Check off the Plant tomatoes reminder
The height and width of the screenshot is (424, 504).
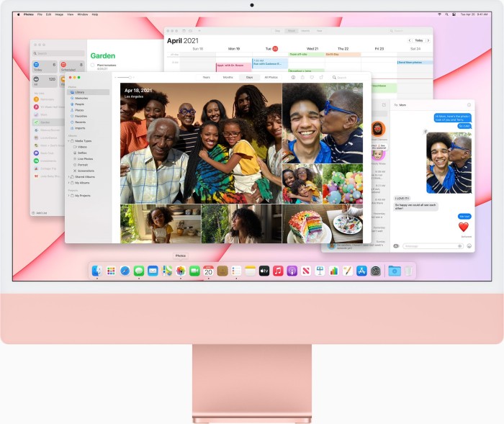(x=93, y=65)
